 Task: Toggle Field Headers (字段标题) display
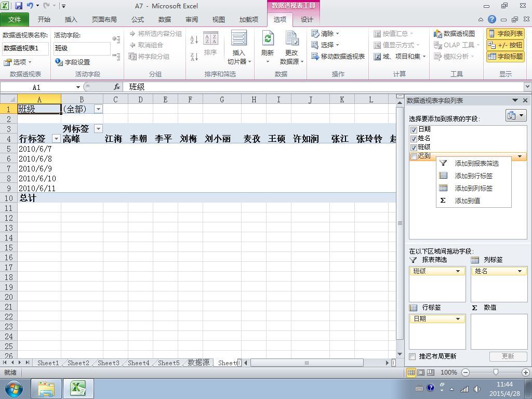[506, 56]
